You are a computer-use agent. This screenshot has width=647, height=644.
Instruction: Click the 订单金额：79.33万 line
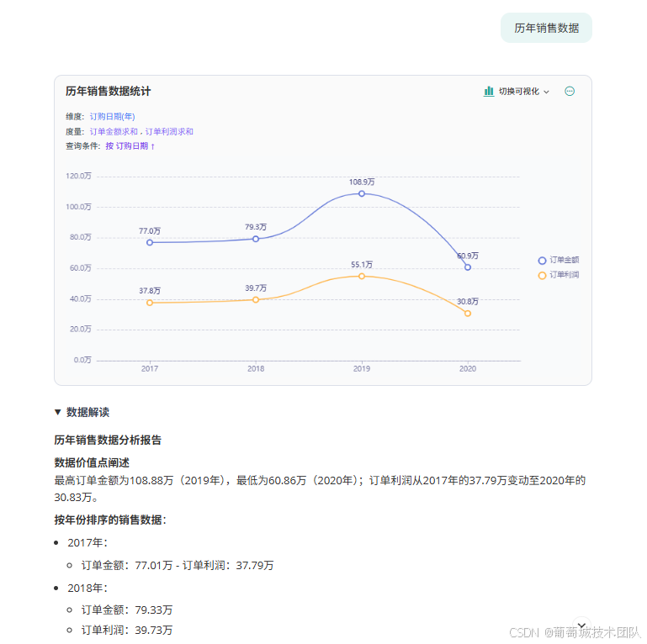(127, 610)
